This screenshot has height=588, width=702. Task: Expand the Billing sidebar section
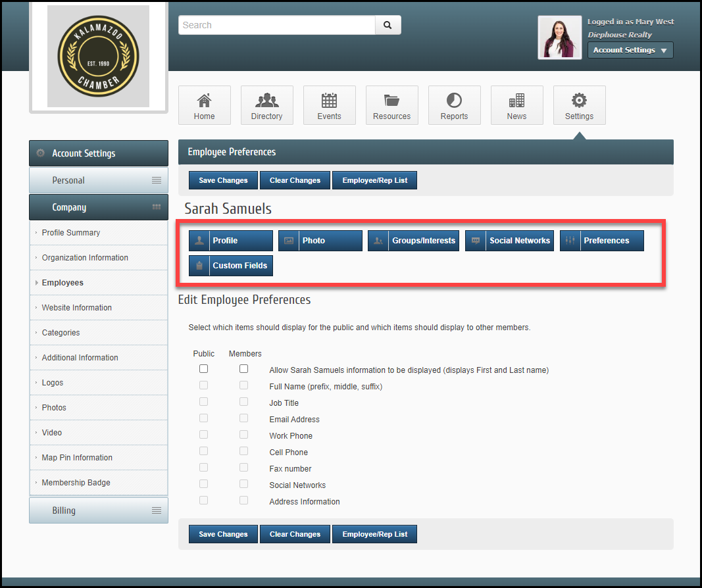99,510
